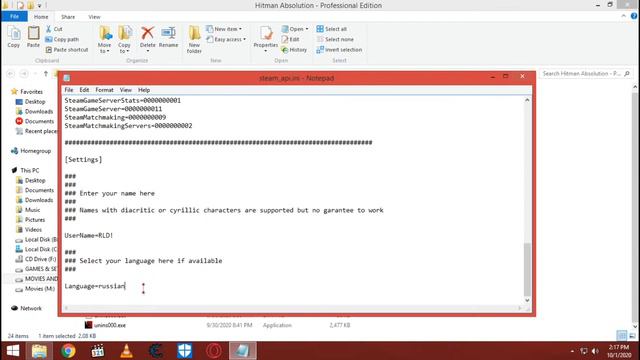640x360 pixels.
Task: Click Cut in the Clipboard group
Action: 54,29
